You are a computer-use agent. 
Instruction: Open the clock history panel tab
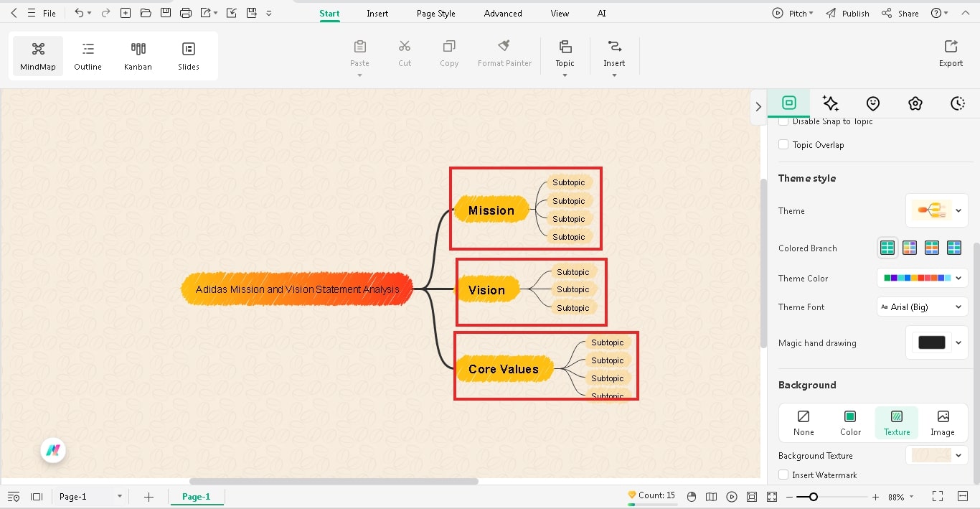click(x=958, y=103)
